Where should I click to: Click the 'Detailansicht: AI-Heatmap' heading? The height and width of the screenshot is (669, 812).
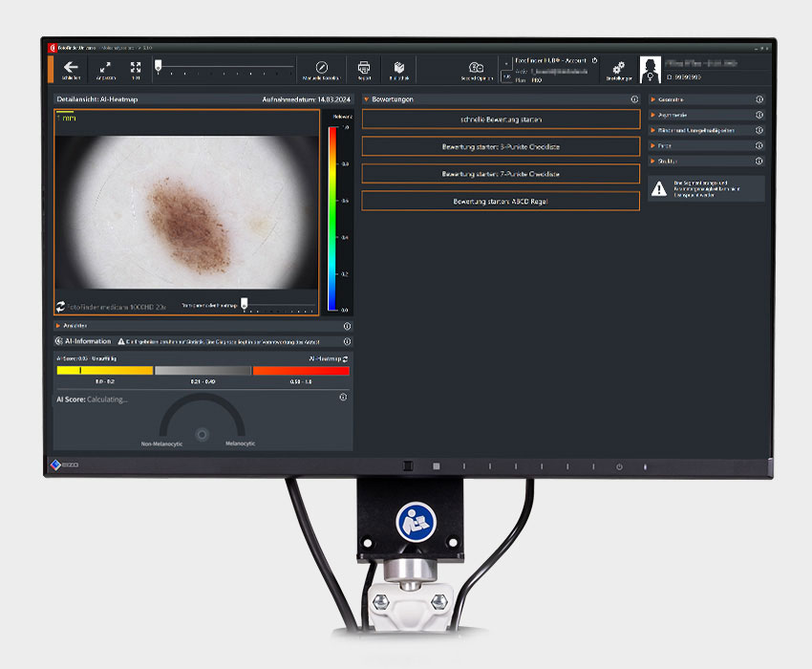[x=97, y=99]
